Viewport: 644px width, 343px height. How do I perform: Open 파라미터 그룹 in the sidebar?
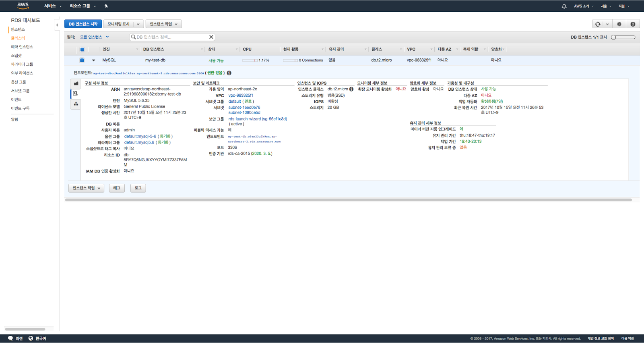pyautogui.click(x=22, y=64)
